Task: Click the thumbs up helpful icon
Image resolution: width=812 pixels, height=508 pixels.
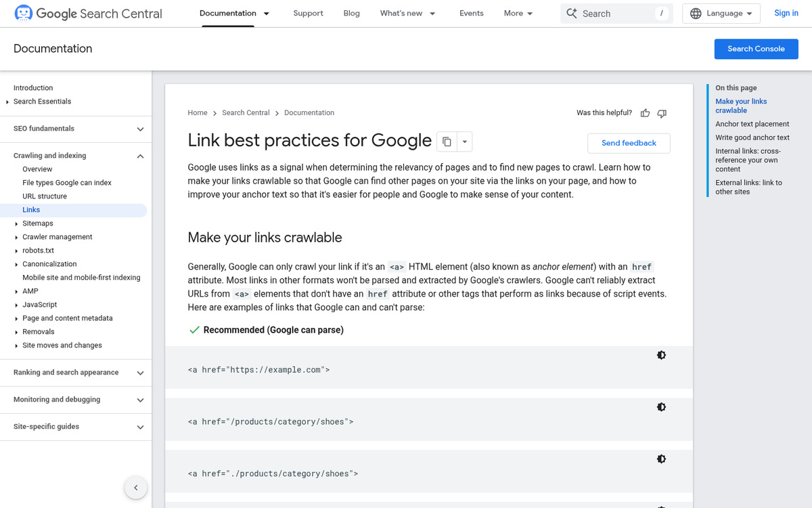Action: pyautogui.click(x=645, y=113)
